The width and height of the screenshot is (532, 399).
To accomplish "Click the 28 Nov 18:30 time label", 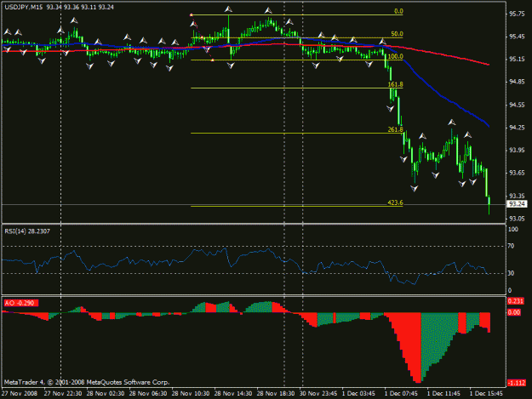I will pyautogui.click(x=276, y=393).
